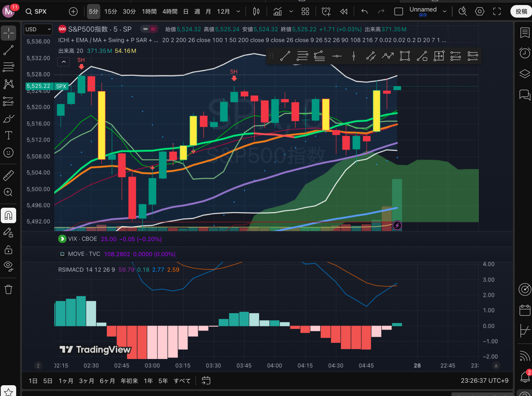Expand the indicators favorites dropdown
This screenshot has width=532, height=396.
pos(291,11)
